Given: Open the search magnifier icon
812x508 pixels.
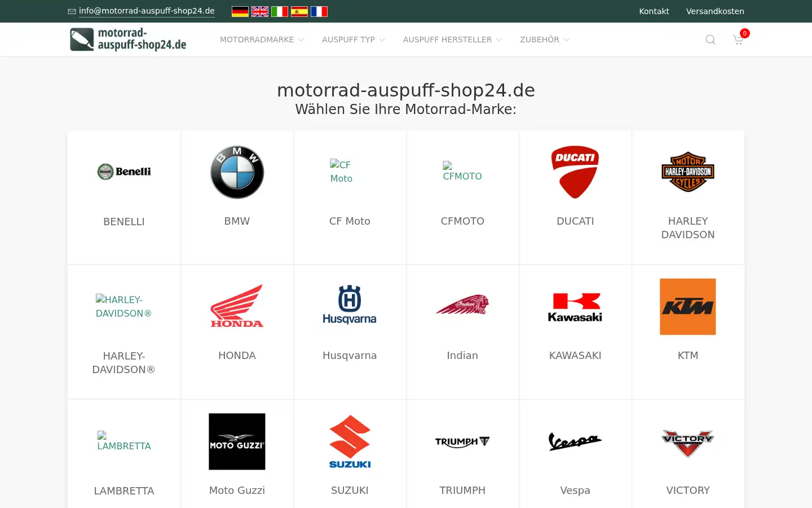Looking at the screenshot, I should point(710,40).
